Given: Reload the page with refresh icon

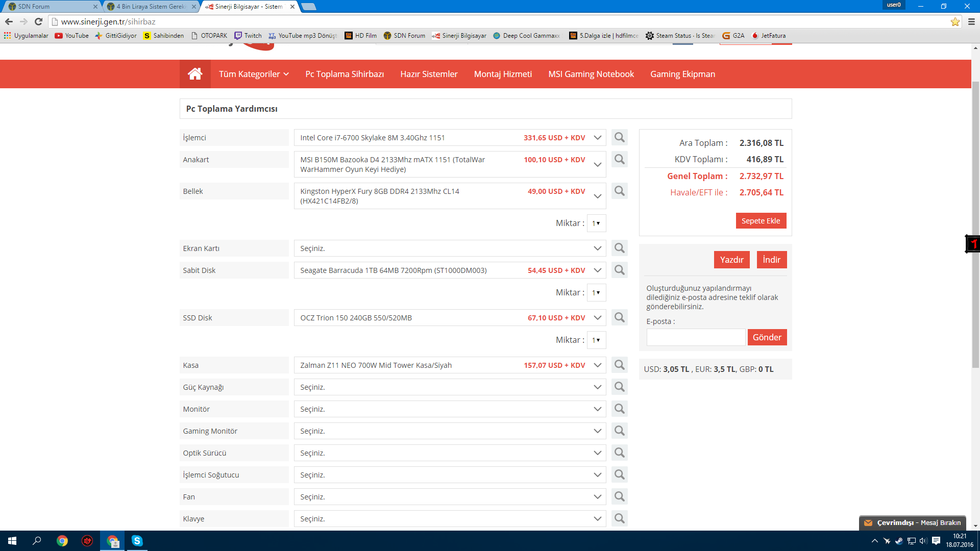Looking at the screenshot, I should pyautogui.click(x=38, y=22).
